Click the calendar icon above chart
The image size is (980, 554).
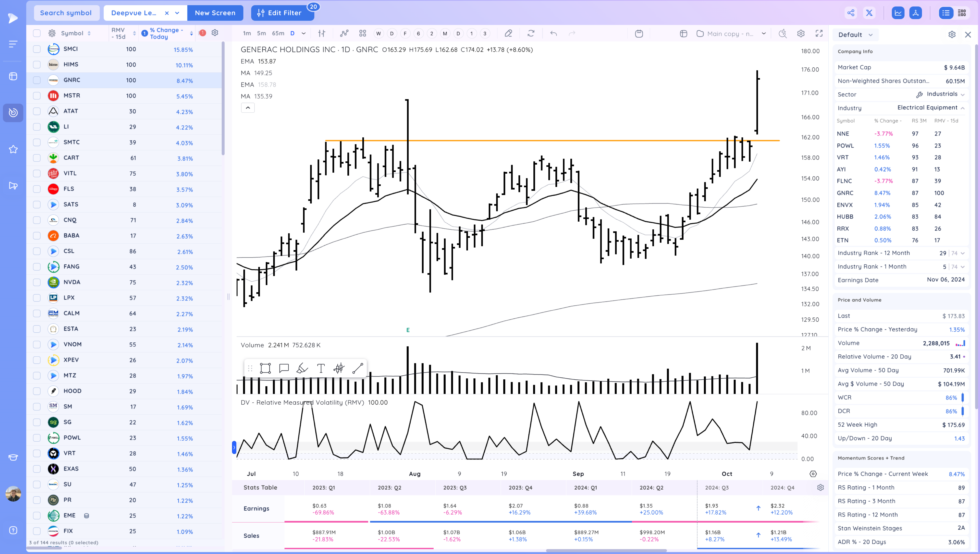tap(639, 34)
